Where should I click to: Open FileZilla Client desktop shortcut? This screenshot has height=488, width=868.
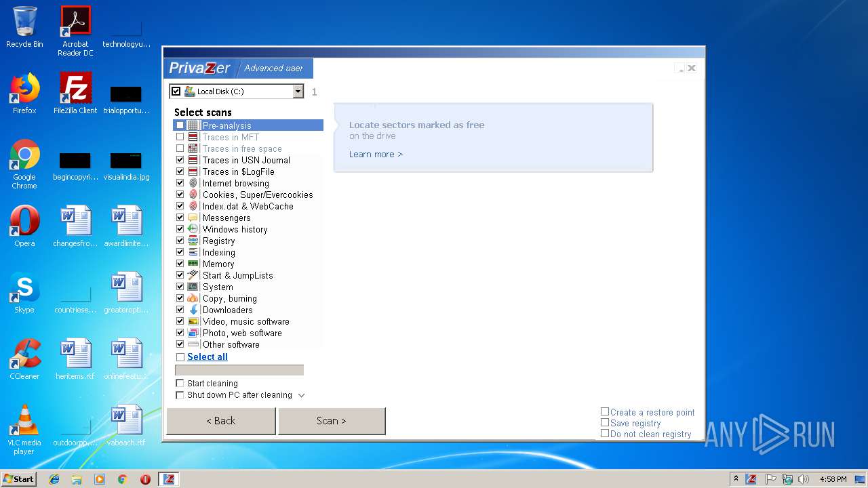pos(75,94)
